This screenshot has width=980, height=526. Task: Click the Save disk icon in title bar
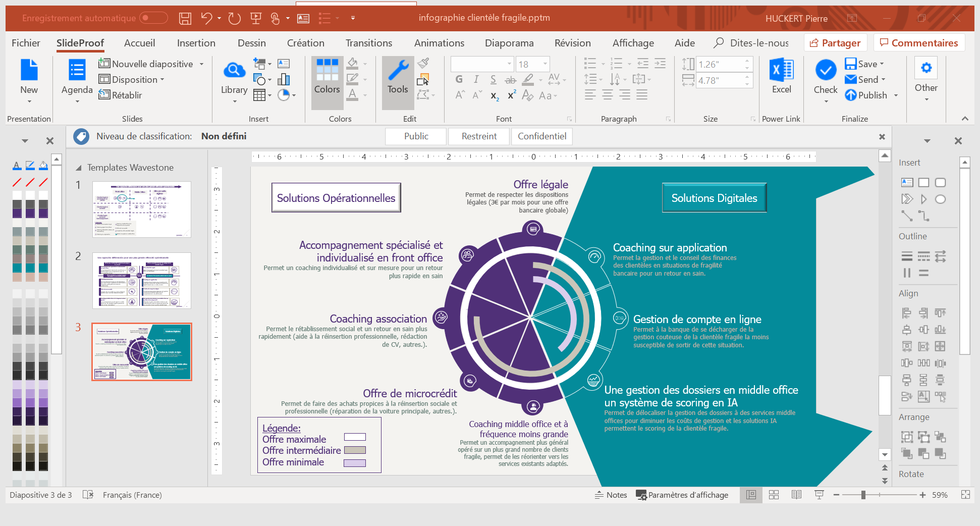click(x=185, y=18)
